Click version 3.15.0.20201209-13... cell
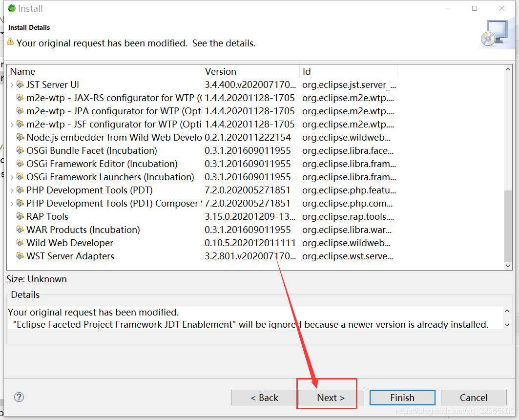519x420 pixels. click(250, 216)
